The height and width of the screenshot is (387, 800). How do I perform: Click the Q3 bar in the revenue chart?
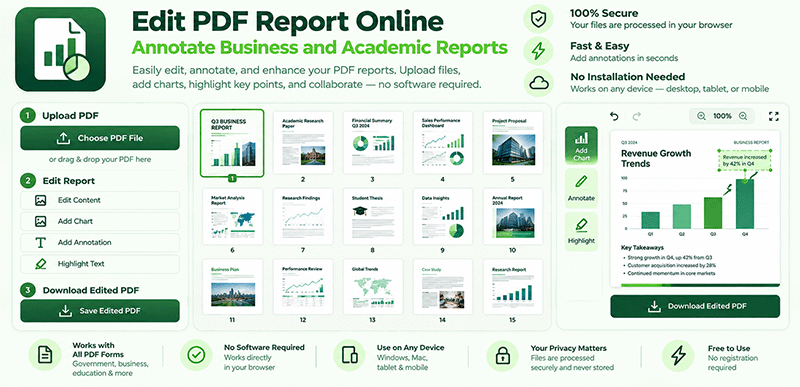click(x=713, y=213)
